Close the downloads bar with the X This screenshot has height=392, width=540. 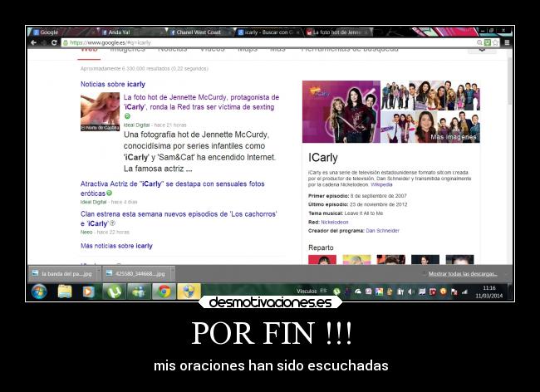(x=508, y=274)
